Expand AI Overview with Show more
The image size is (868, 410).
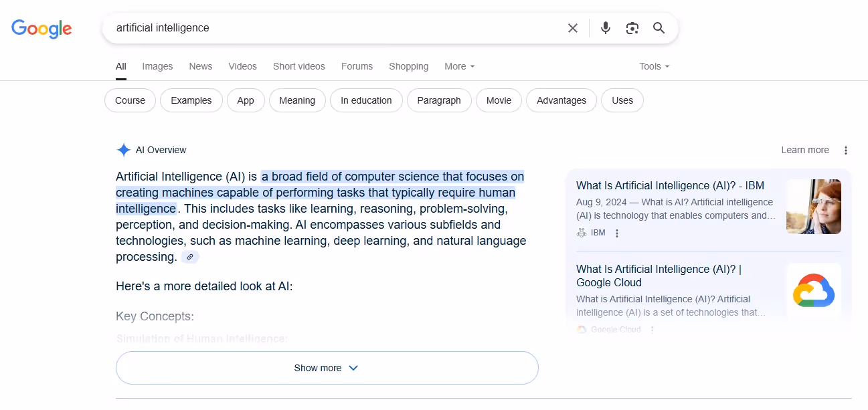click(327, 368)
